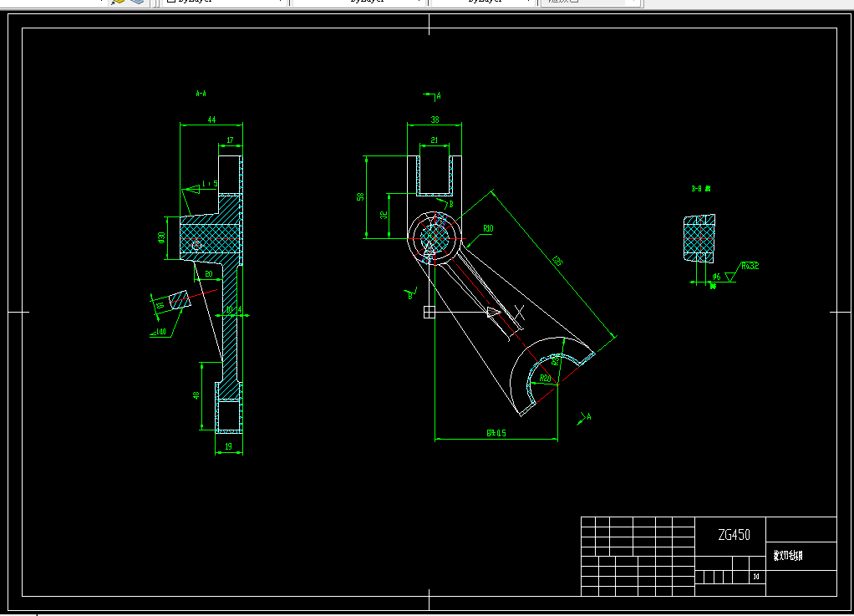Select the R10 radius leader label
Image resolution: width=854 pixels, height=616 pixels.
(x=488, y=229)
